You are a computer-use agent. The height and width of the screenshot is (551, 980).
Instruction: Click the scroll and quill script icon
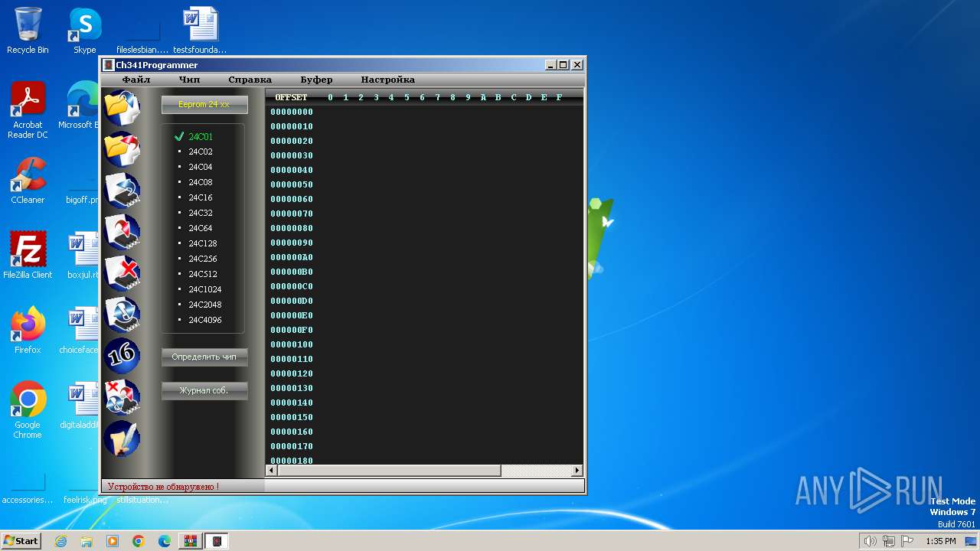(x=122, y=438)
